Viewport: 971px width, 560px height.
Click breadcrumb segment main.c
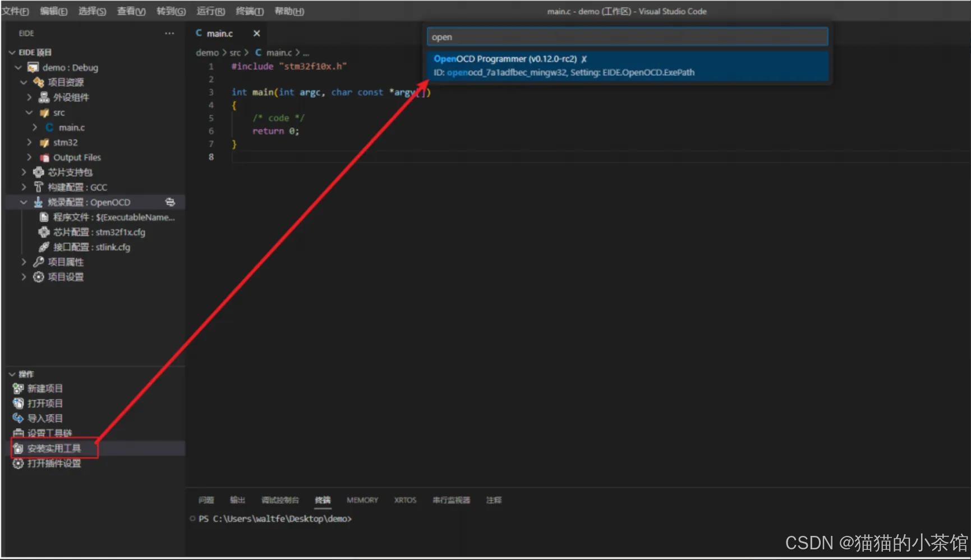coord(279,53)
